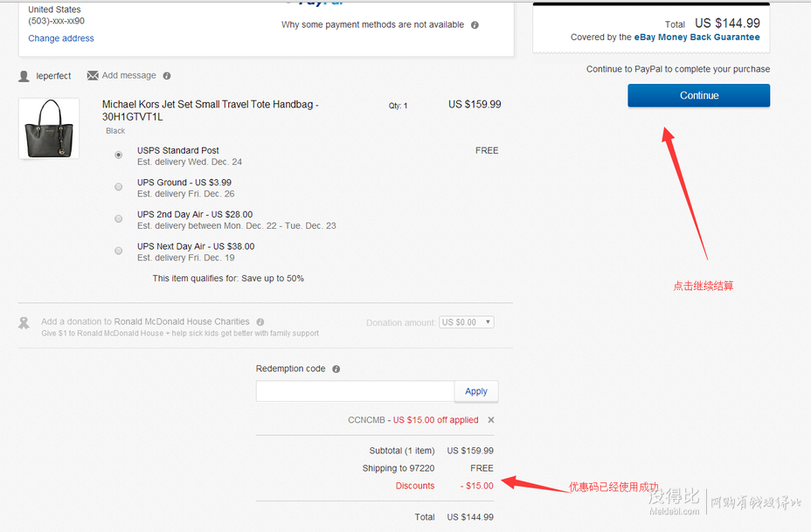Click the leperfect seller name
Viewport: 811px width, 532px height.
(x=53, y=76)
